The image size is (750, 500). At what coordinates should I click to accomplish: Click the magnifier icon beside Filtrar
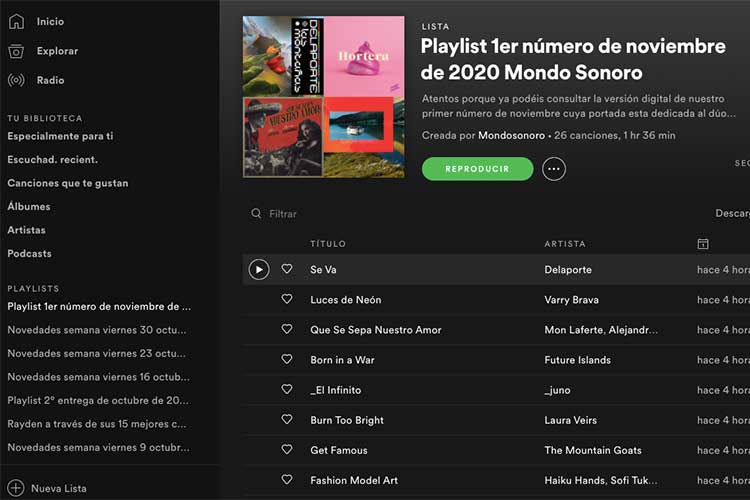click(256, 213)
